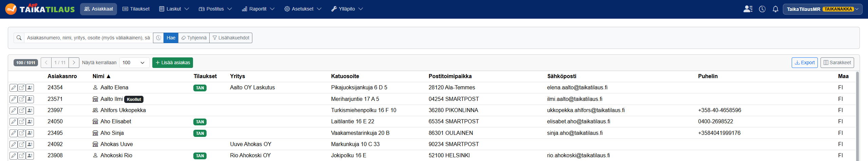Sort by the Postitoimipaikka column header
This screenshot has height=161, width=868.
click(x=450, y=76)
